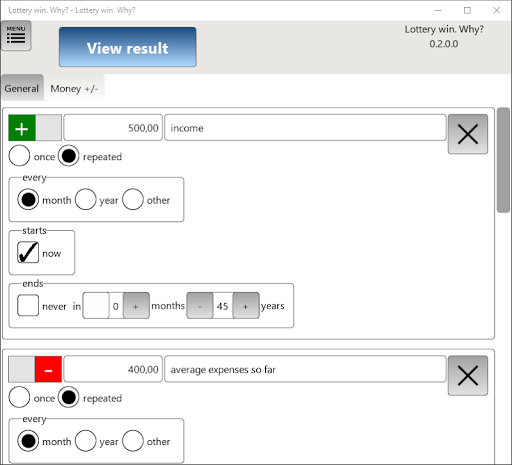Click the years value showing 45
512x465 pixels.
coord(223,306)
